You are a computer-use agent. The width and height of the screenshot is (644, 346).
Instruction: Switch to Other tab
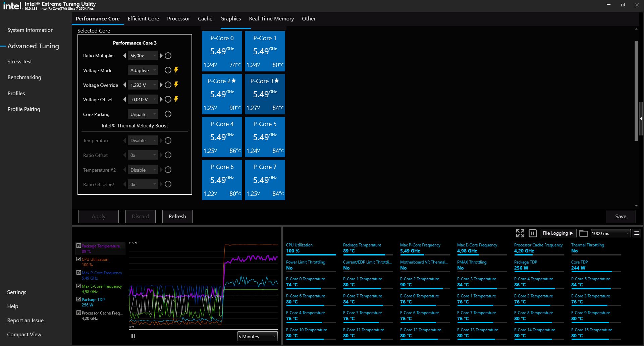(309, 19)
